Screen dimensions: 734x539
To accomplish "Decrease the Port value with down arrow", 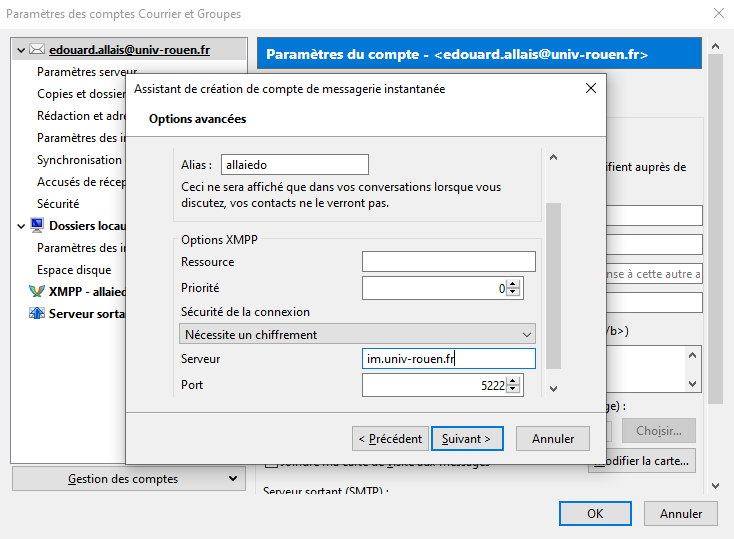I will click(x=514, y=391).
